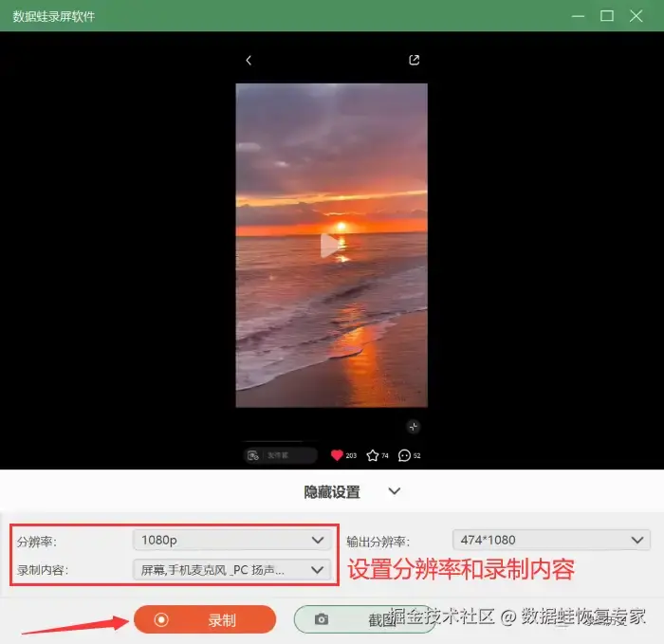The width and height of the screenshot is (664, 644).
Task: Collapse the 隐藏设置 panel
Action: tap(395, 491)
